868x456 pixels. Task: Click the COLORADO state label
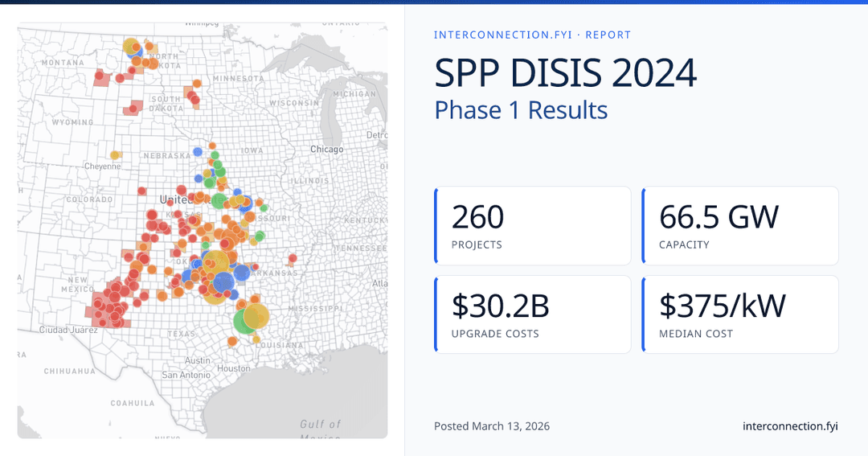[x=89, y=199]
